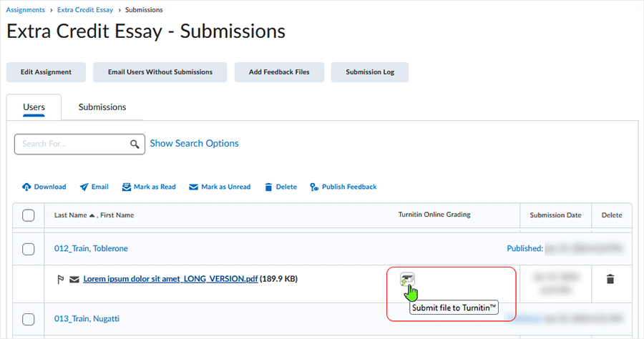Click the envelope icon beside the PDF submission
This screenshot has width=644, height=339.
pyautogui.click(x=74, y=280)
